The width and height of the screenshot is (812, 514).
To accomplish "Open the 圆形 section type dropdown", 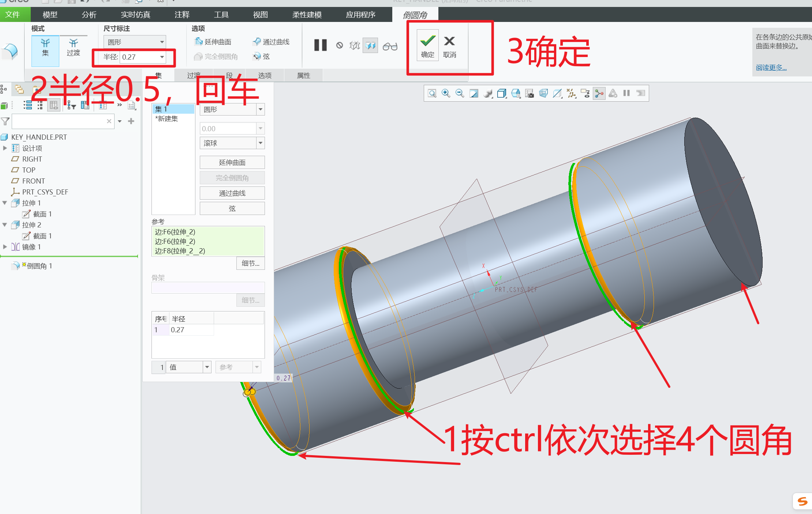I will [x=260, y=109].
